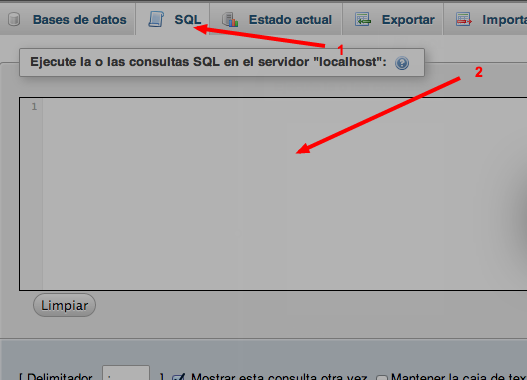Click the Estado actual chart icon
Image resolution: width=527 pixels, height=380 pixels.
click(x=230, y=19)
